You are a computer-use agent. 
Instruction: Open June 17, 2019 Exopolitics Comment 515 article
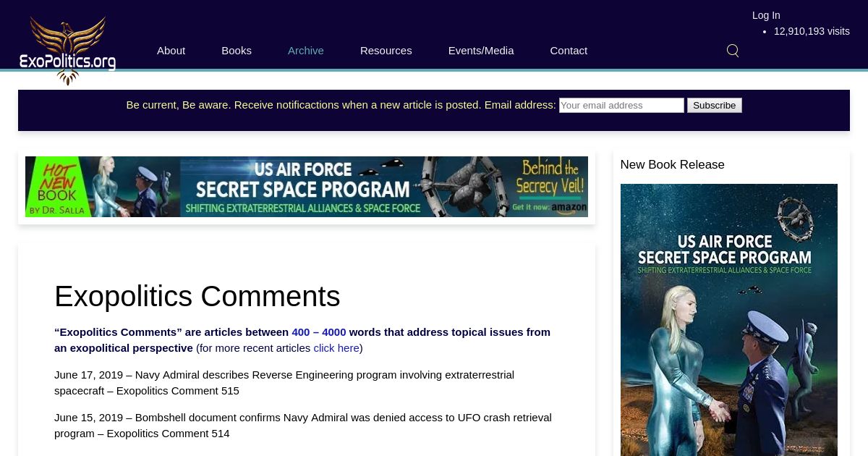click(284, 383)
